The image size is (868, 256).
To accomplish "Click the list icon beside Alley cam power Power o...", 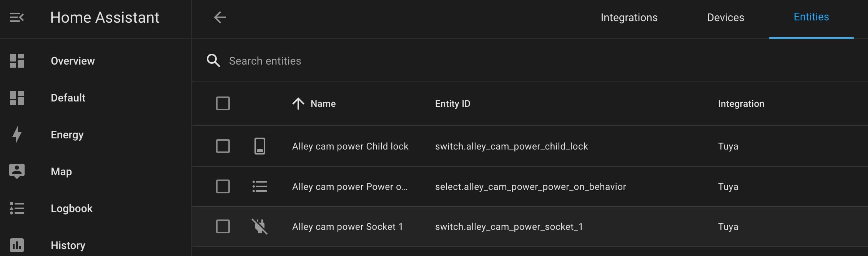I will click(x=260, y=186).
